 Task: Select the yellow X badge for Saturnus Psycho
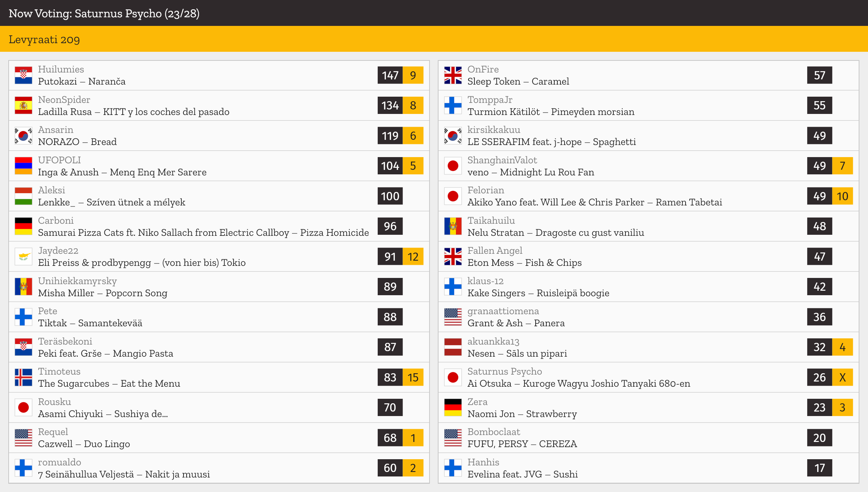click(842, 377)
